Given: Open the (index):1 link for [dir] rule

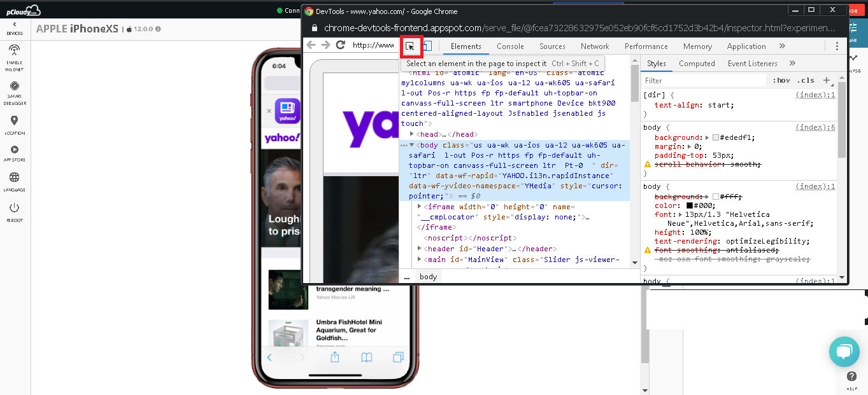Looking at the screenshot, I should [x=815, y=95].
